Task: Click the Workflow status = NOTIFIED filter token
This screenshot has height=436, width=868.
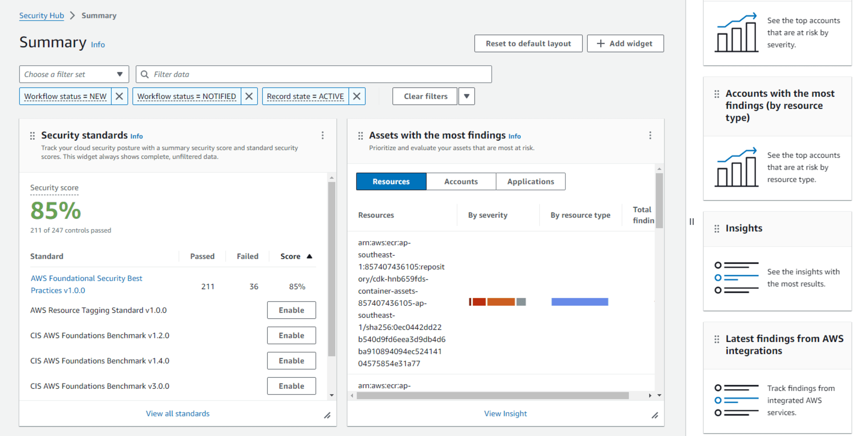Action: [x=187, y=96]
